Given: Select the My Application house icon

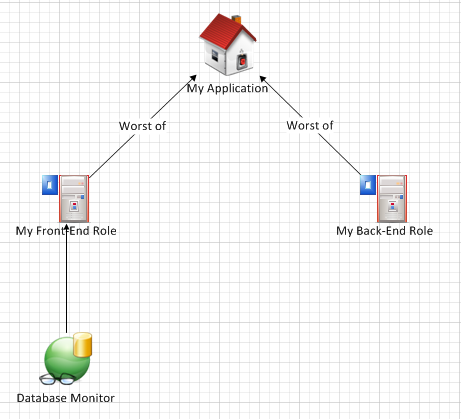Looking at the screenshot, I should coord(228,44).
